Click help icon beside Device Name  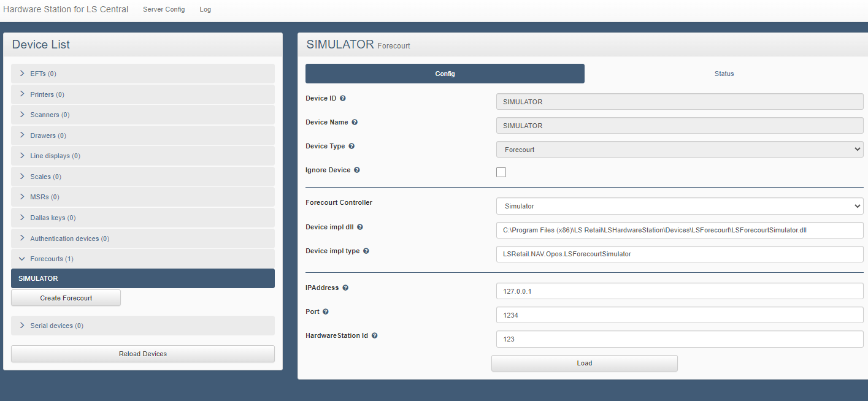click(355, 122)
